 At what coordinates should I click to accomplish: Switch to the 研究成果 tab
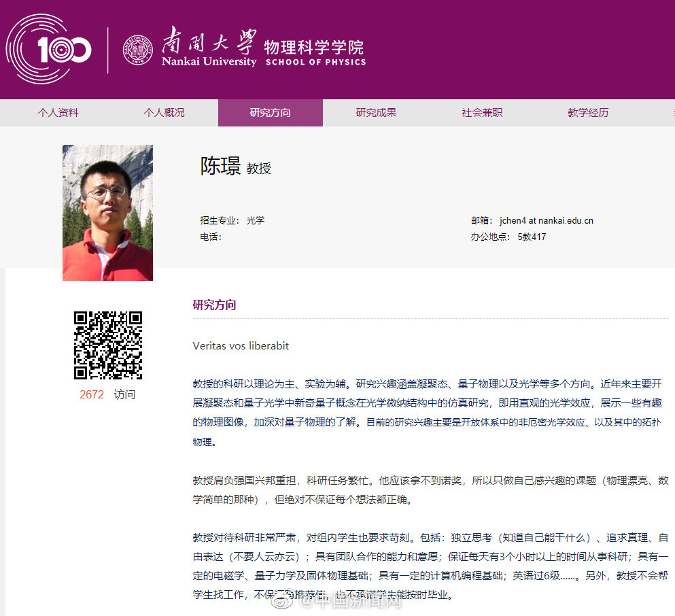(376, 113)
